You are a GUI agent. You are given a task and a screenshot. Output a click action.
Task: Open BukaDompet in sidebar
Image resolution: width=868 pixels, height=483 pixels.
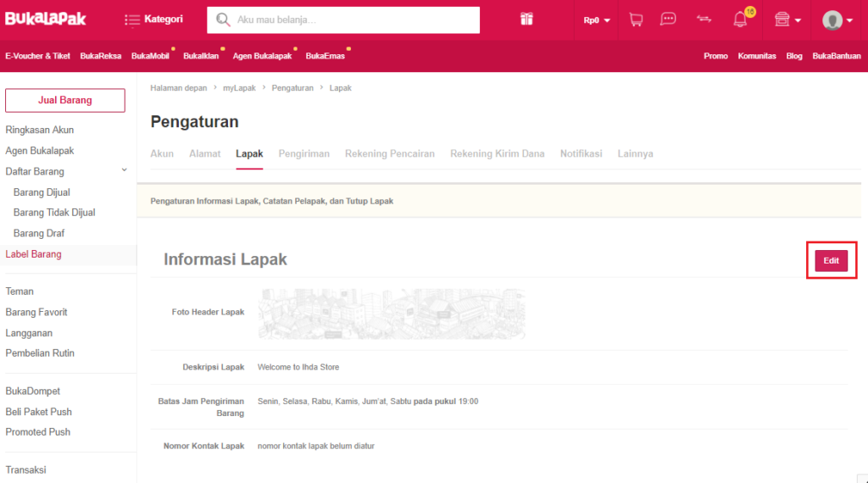pyautogui.click(x=33, y=391)
